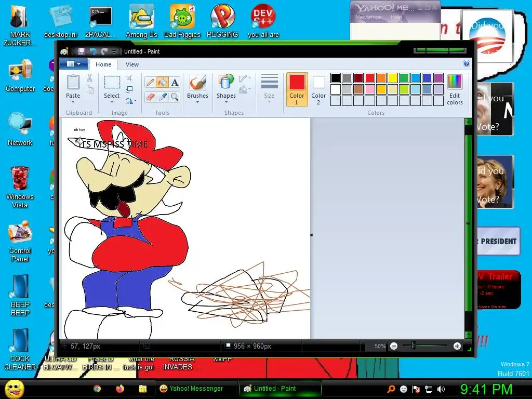Open Chrome from the taskbar
This screenshot has height=399, width=532.
[x=97, y=389]
